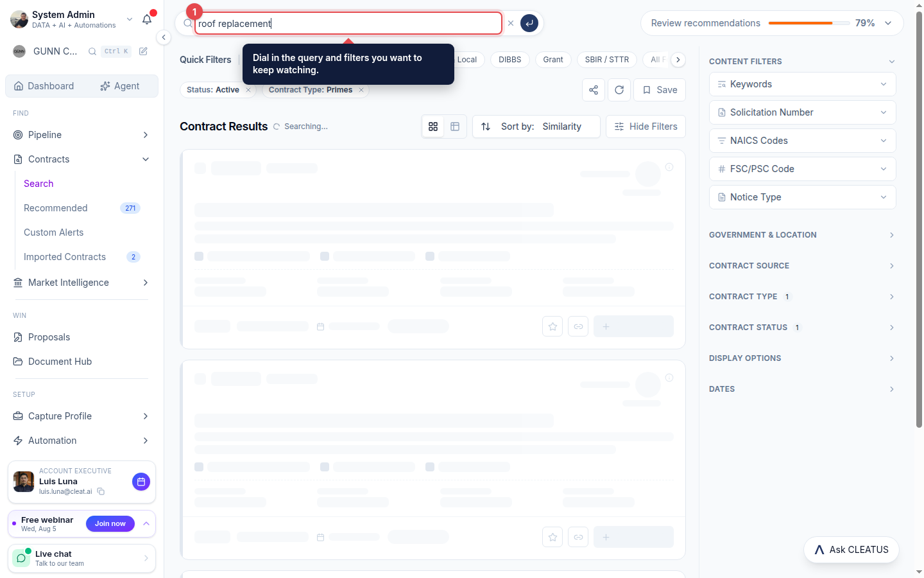Expand the Contract Status section
This screenshot has height=578, width=924.
tap(802, 328)
